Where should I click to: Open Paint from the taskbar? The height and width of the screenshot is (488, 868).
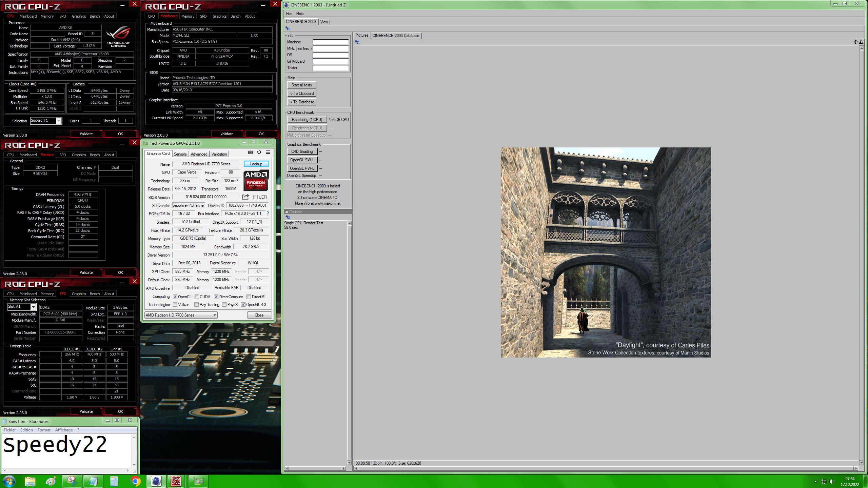click(x=51, y=481)
